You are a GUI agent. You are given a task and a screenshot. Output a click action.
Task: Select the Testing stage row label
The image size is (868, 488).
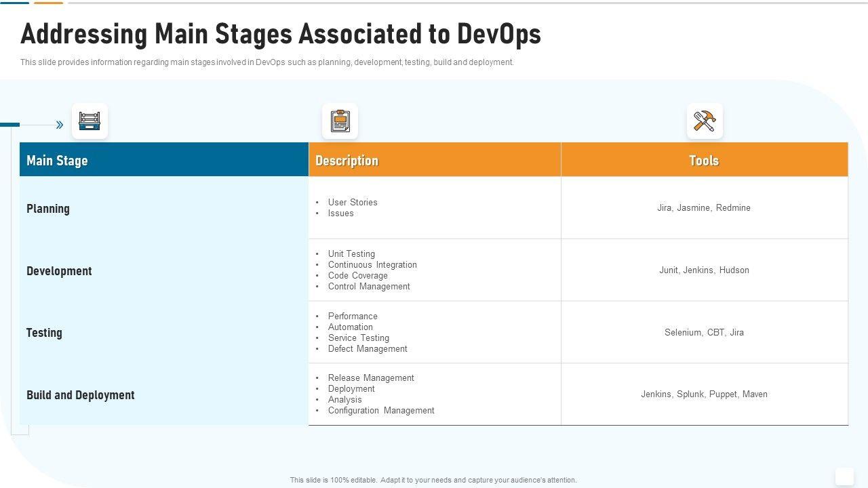(x=44, y=333)
